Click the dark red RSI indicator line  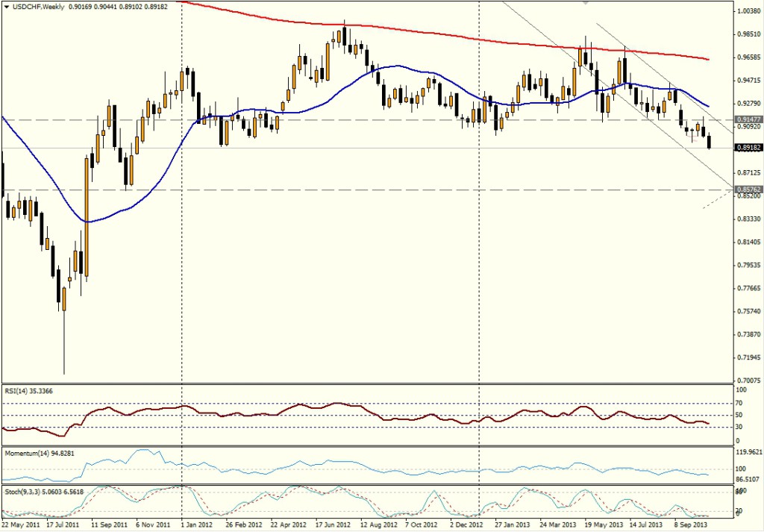298,406
